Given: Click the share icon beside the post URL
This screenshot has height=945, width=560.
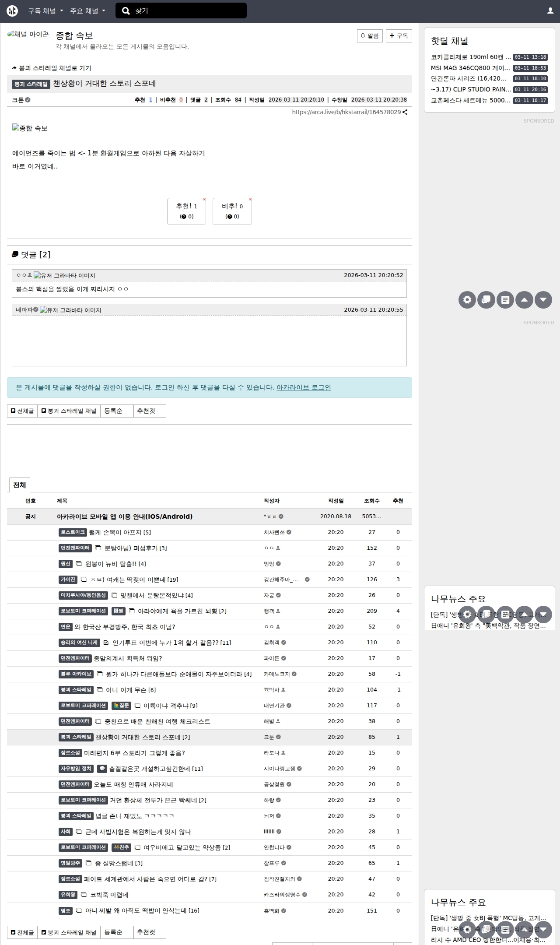Looking at the screenshot, I should 405,112.
